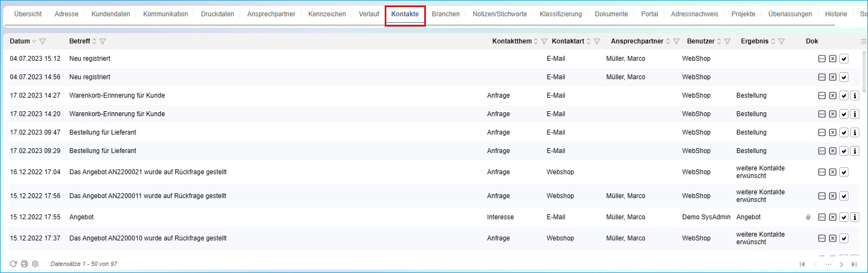Click the checkmark icon in 17.02.2023 09:29 row
The width and height of the screenshot is (868, 273).
coord(844,151)
